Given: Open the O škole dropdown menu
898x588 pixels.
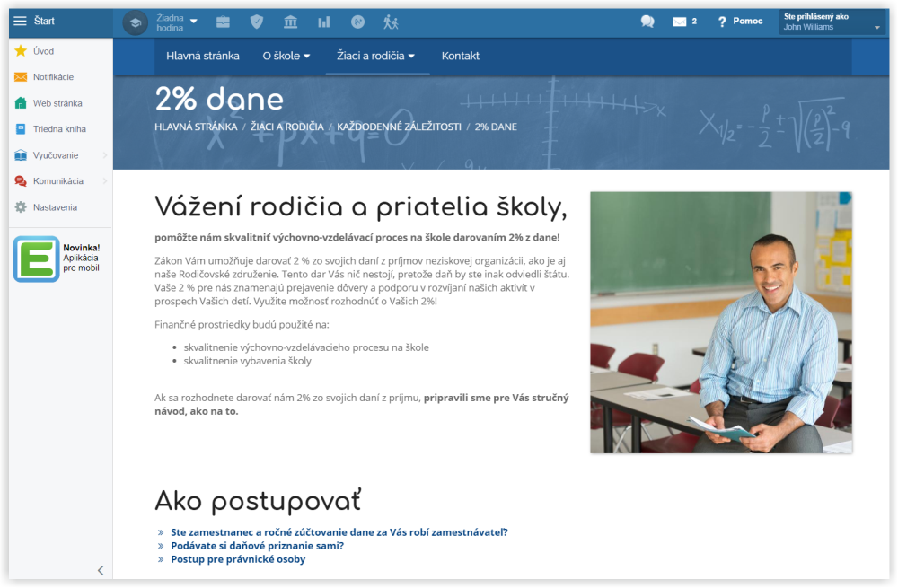Looking at the screenshot, I should tap(286, 57).
